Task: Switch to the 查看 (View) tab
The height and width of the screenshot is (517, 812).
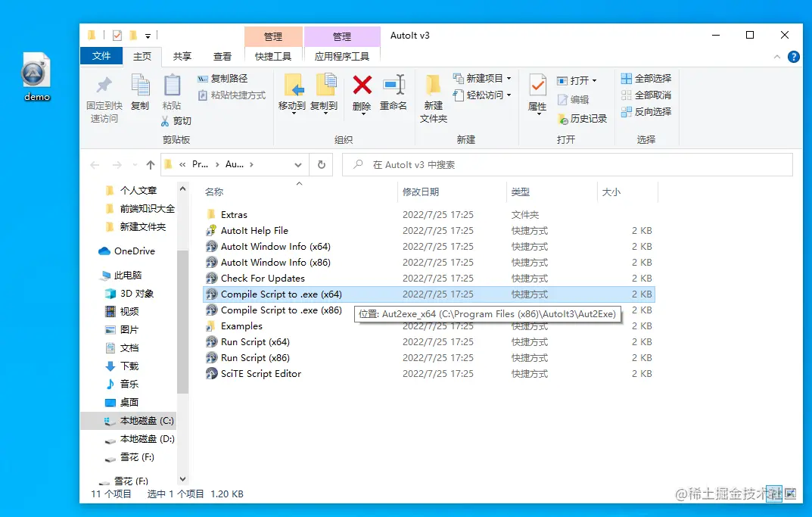Action: [222, 56]
